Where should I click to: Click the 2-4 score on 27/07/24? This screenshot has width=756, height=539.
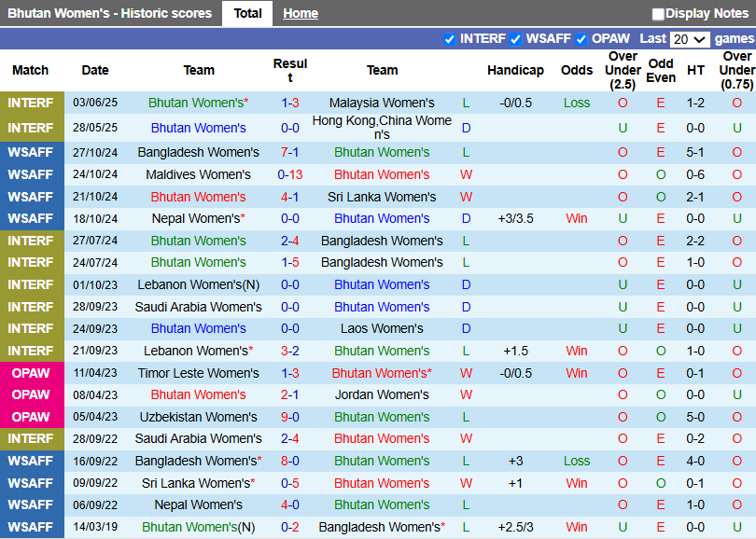(289, 241)
